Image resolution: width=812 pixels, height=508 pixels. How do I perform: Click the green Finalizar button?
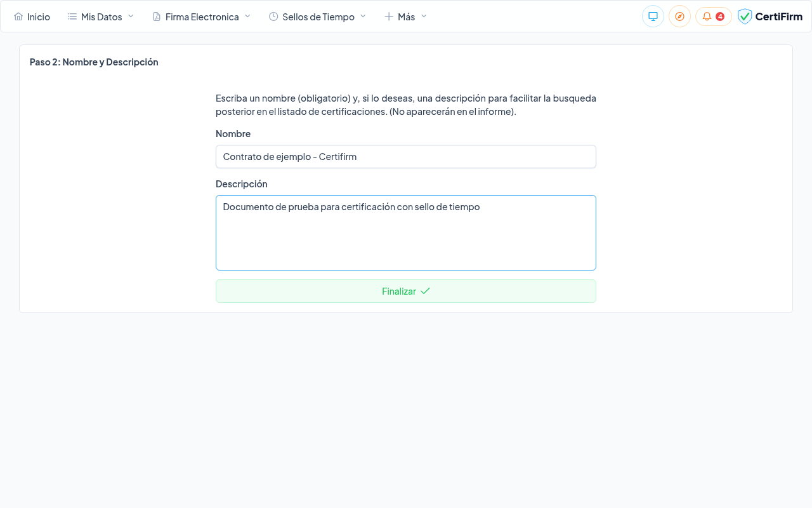406,291
